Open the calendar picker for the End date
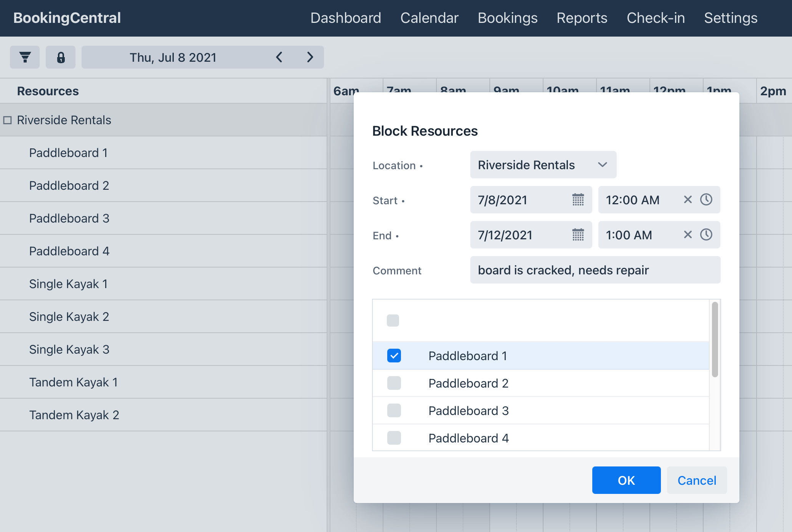 tap(578, 235)
